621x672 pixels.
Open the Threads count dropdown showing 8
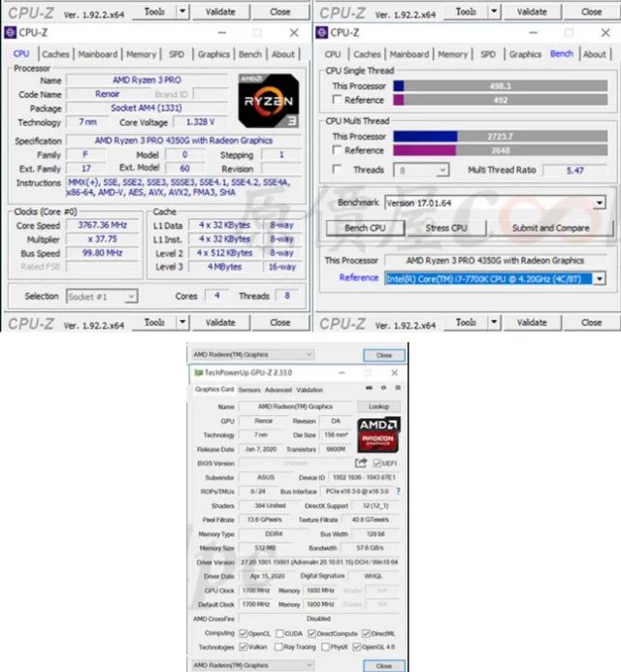point(421,170)
